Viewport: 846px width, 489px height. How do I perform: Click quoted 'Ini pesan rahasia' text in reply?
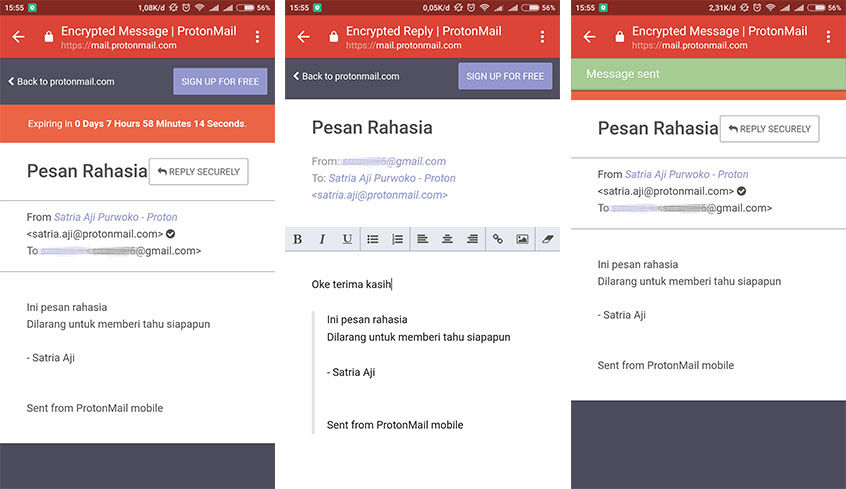pos(367,320)
